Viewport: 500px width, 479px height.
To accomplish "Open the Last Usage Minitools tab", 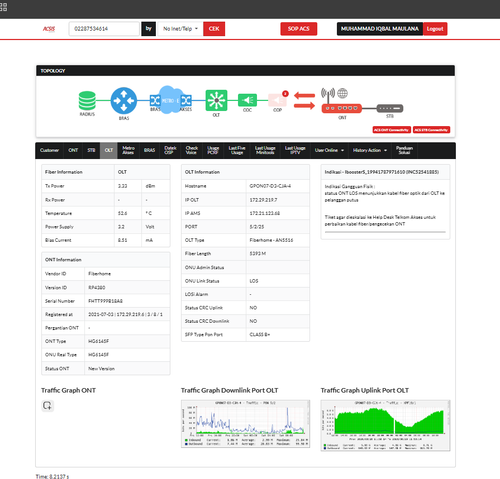I will click(265, 150).
